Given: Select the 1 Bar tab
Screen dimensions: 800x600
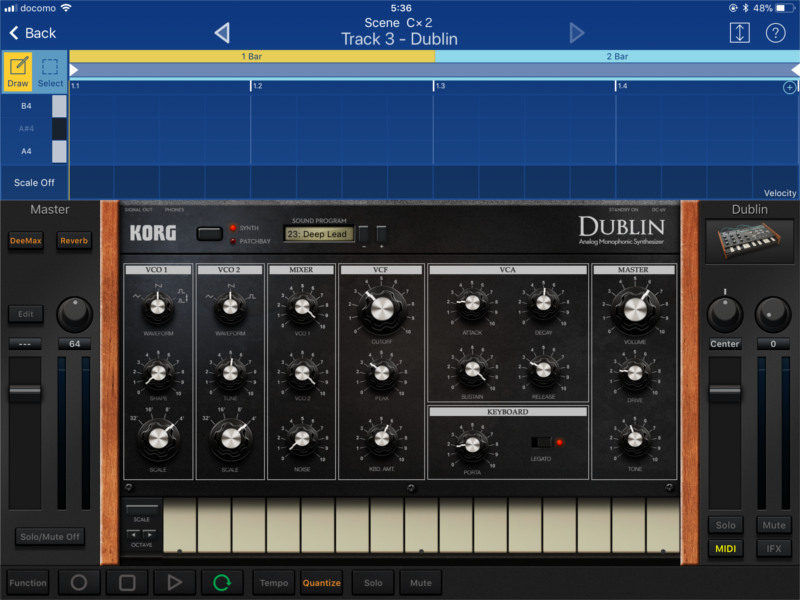Looking at the screenshot, I should pos(252,56).
